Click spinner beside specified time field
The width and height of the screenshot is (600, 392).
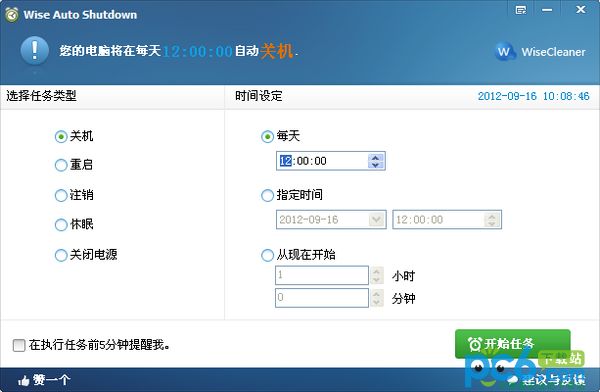(492, 220)
